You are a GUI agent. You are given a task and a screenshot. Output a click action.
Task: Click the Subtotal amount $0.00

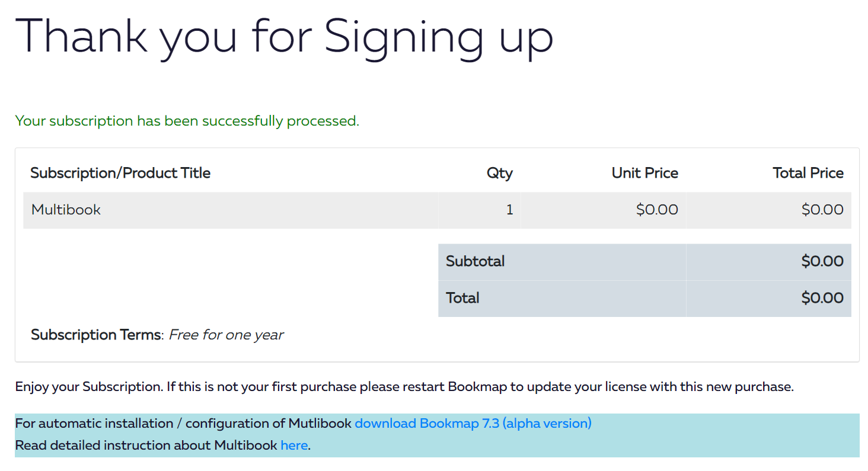click(x=822, y=261)
